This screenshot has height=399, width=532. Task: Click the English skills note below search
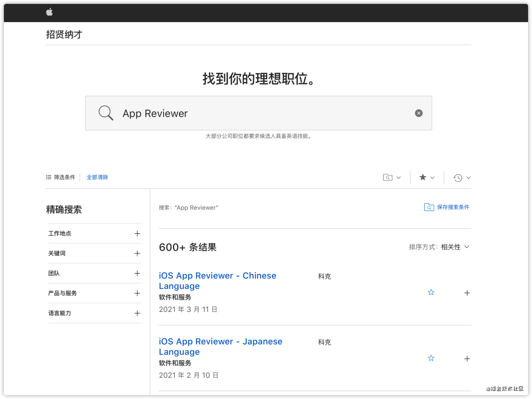pyautogui.click(x=259, y=136)
